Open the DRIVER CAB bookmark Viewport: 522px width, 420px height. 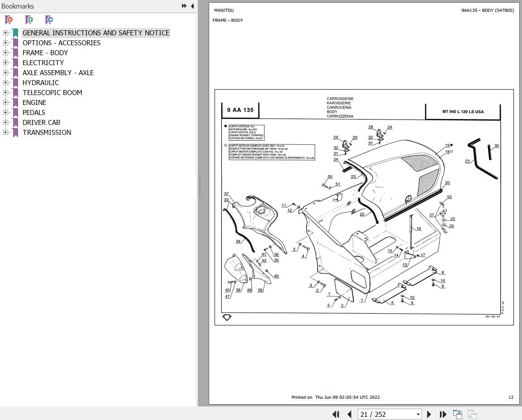click(x=41, y=123)
